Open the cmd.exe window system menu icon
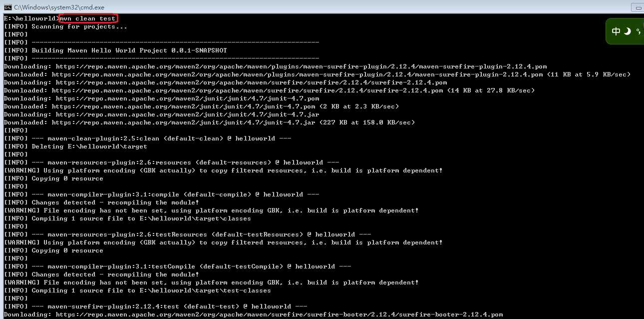The width and height of the screenshot is (644, 319). 7,7
